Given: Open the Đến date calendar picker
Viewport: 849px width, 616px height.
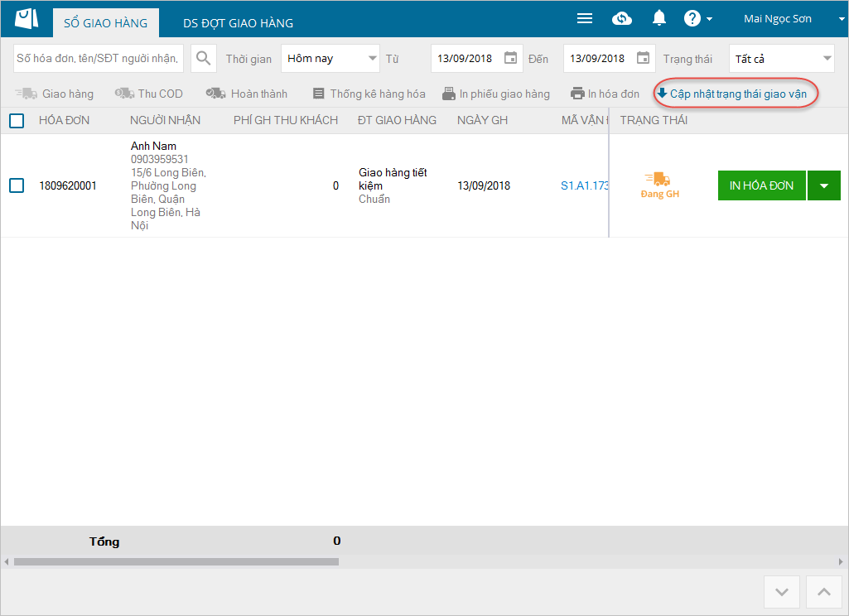Looking at the screenshot, I should [x=644, y=59].
